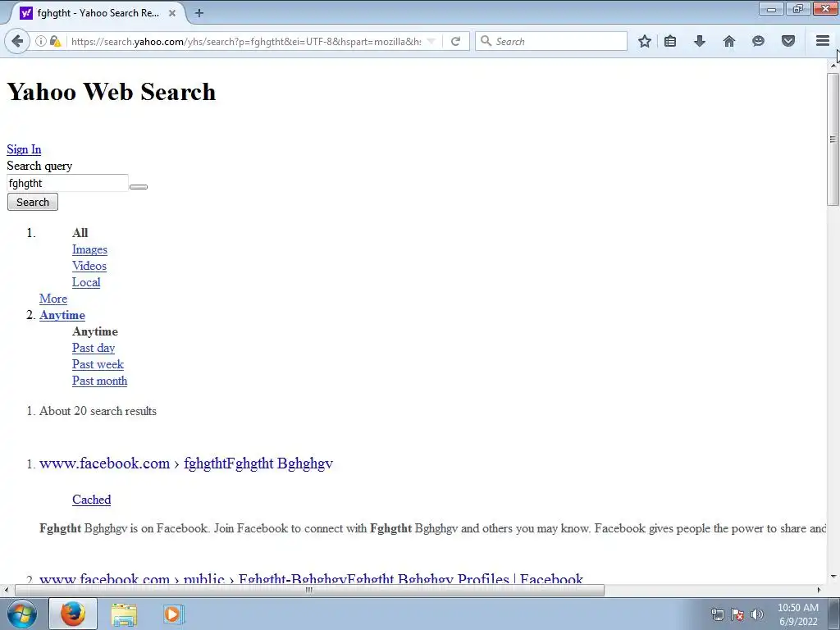Go to Firefox home page
840x630 pixels.
729,41
